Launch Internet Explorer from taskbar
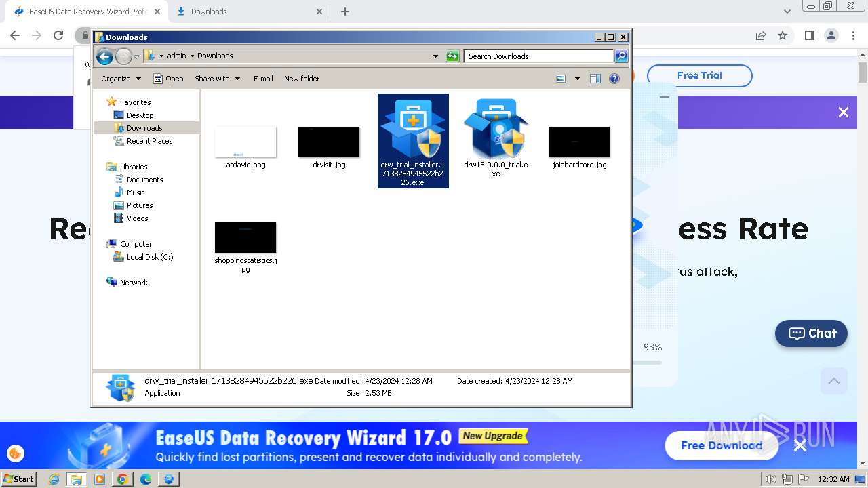The height and width of the screenshot is (488, 868). click(54, 479)
